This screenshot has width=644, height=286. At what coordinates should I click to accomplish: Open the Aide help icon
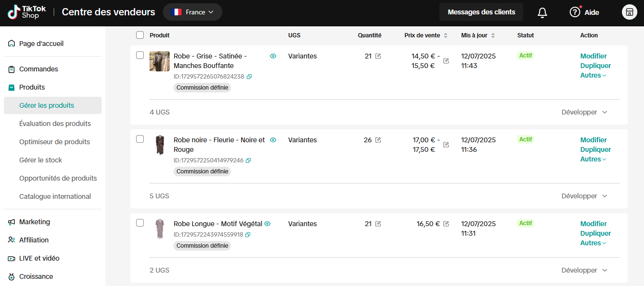click(575, 12)
